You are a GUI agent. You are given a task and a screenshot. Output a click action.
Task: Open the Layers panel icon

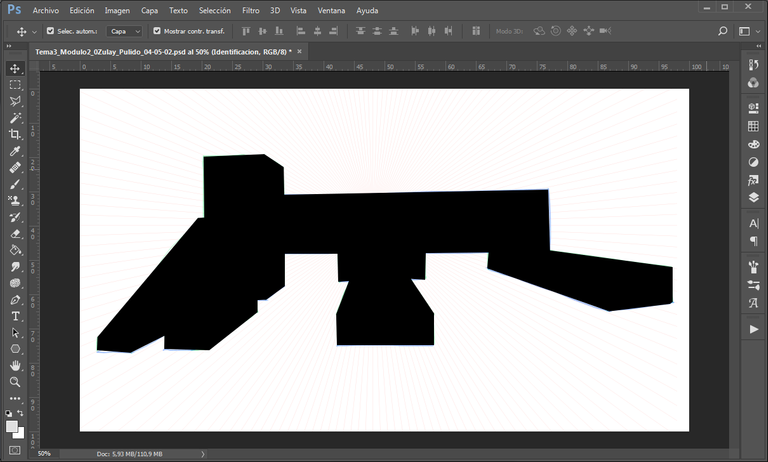[x=753, y=197]
